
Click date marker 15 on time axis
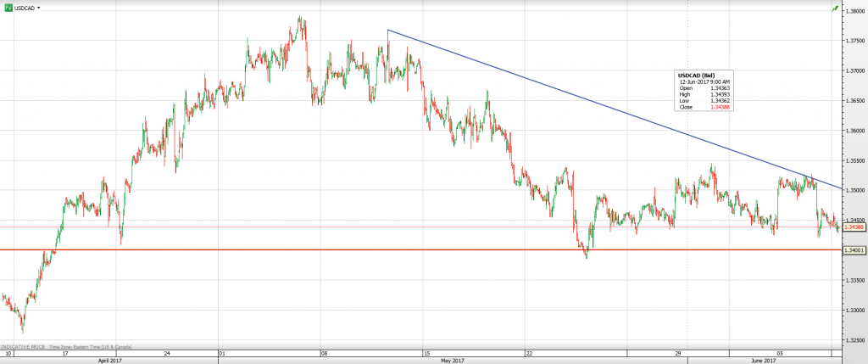[x=427, y=351]
